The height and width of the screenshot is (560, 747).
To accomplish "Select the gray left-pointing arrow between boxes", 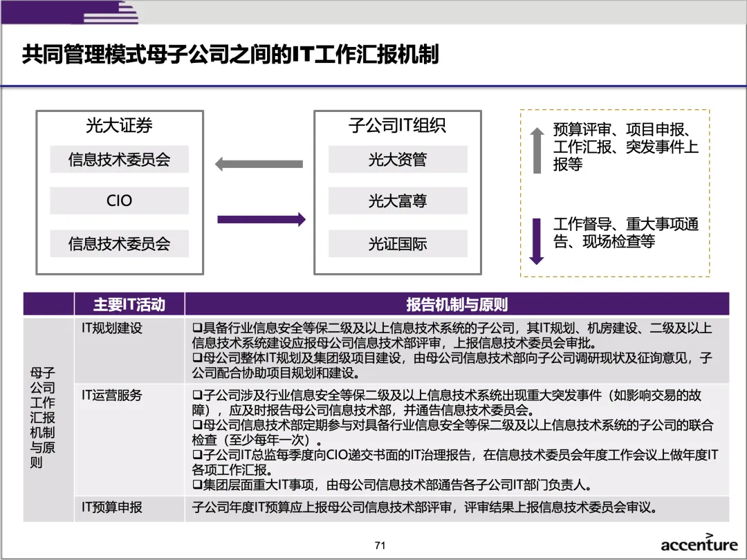I will 259,164.
